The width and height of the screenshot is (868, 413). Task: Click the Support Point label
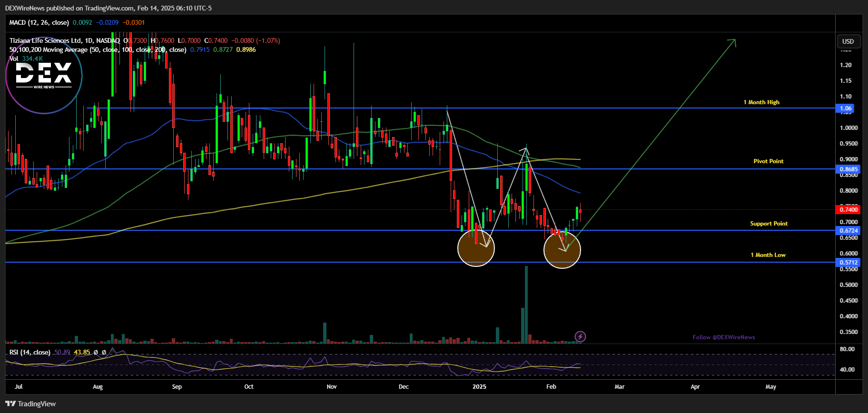click(769, 224)
